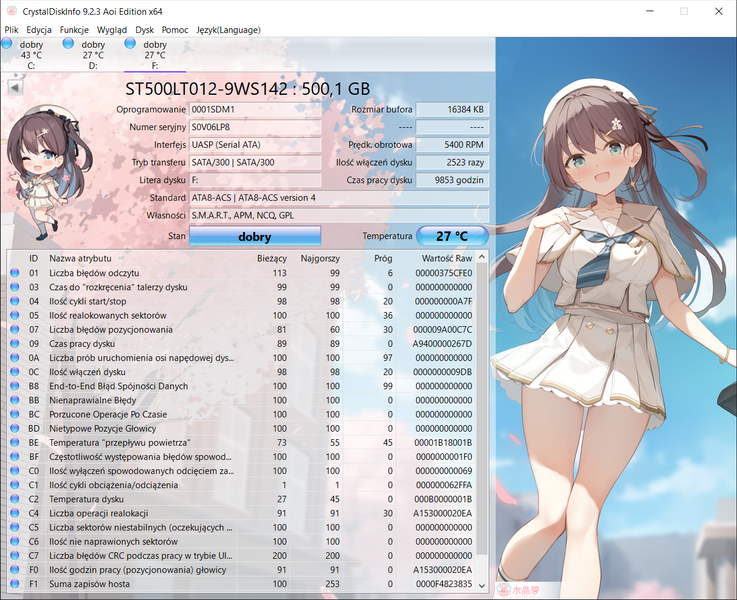The image size is (737, 600).
Task: Click the dobry health status button
Action: [255, 236]
